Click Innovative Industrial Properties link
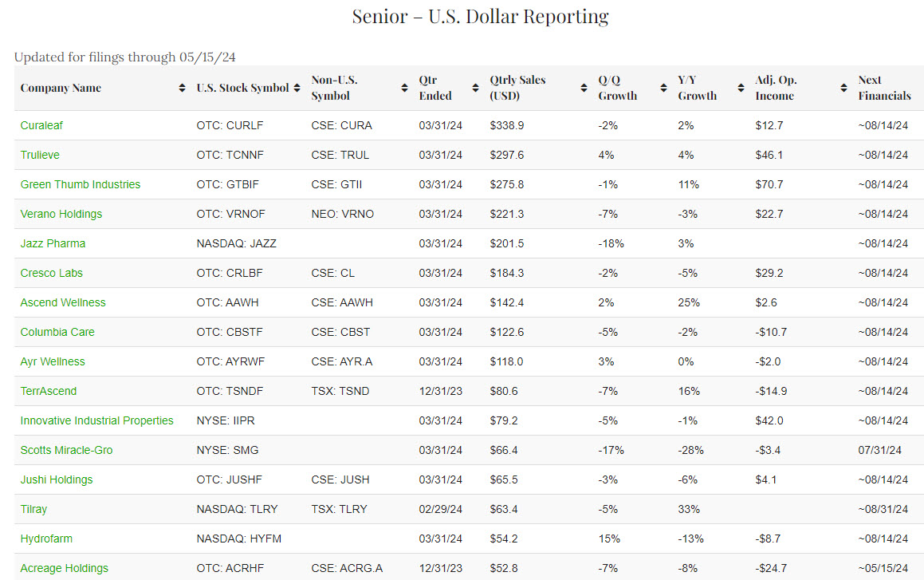 click(x=96, y=420)
